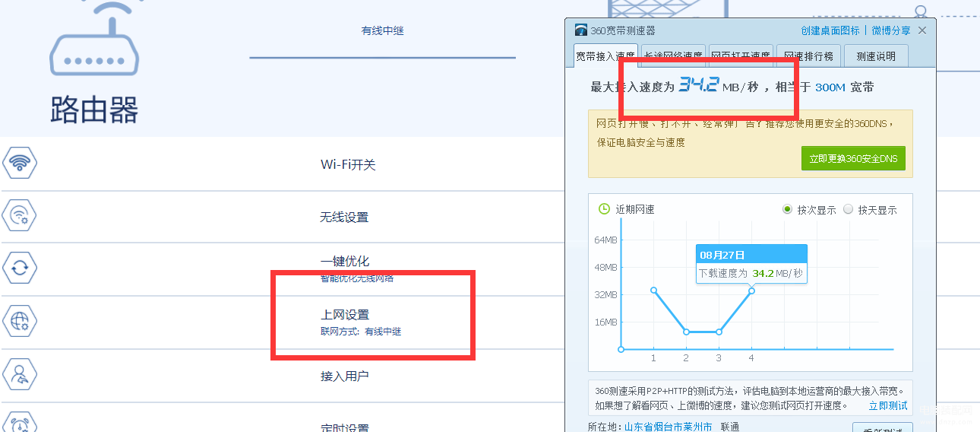Click the internet settings globe icon
The width and height of the screenshot is (980, 432).
(20, 321)
